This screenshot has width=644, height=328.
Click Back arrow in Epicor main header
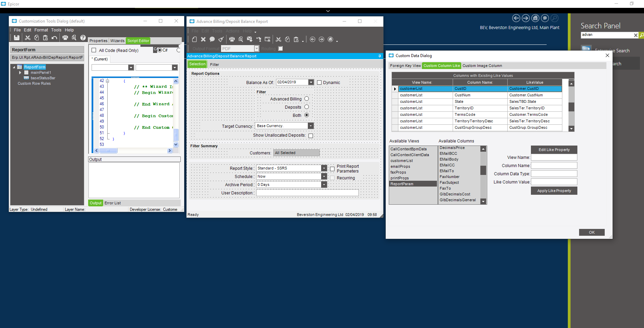pos(516,18)
